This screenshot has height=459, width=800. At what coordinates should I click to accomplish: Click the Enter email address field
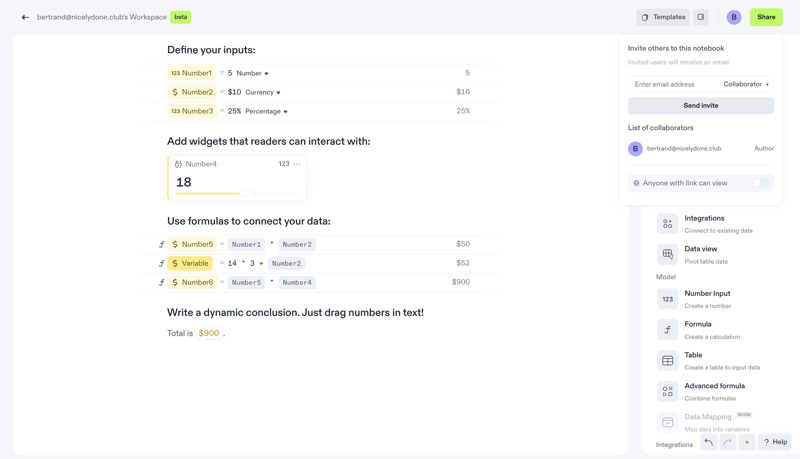click(x=673, y=84)
